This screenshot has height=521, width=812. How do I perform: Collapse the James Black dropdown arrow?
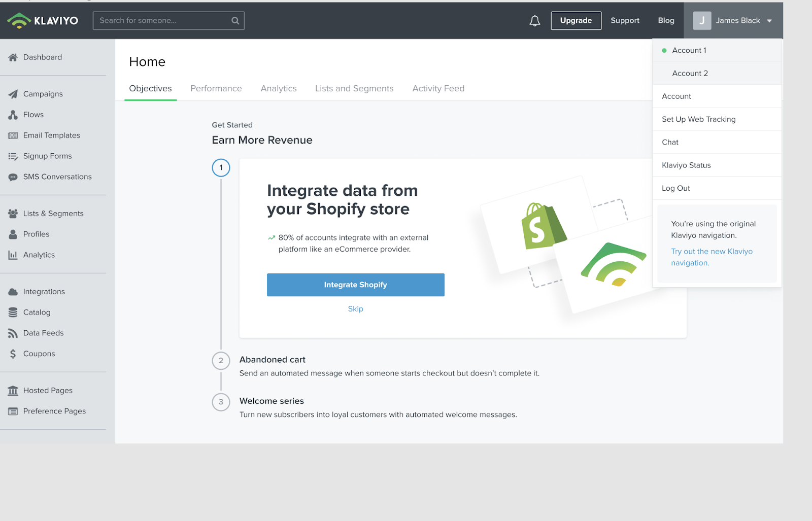pos(769,21)
